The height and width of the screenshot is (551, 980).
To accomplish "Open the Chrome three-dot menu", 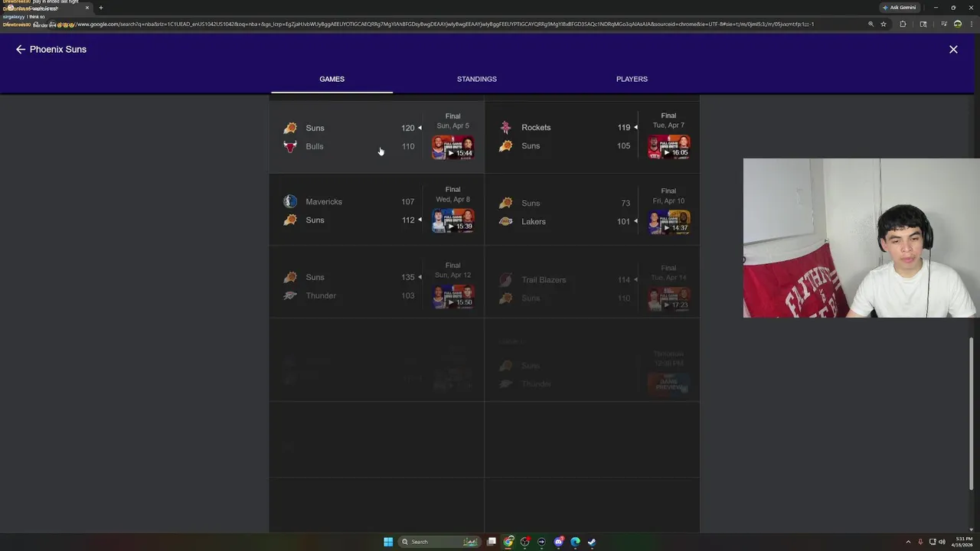I will pos(971,24).
